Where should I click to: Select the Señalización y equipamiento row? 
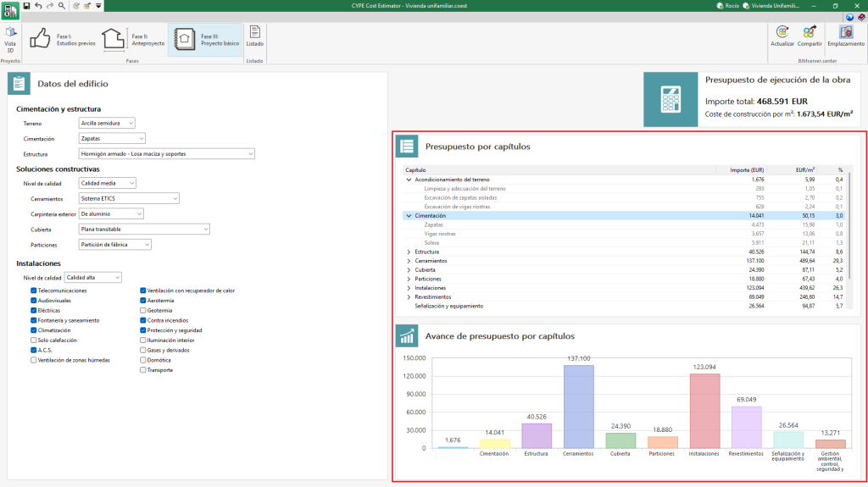[625, 306]
